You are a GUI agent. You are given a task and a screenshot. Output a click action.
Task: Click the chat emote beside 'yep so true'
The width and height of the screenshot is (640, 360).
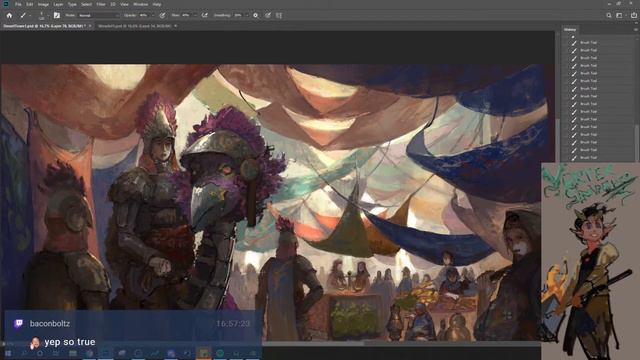pos(35,342)
